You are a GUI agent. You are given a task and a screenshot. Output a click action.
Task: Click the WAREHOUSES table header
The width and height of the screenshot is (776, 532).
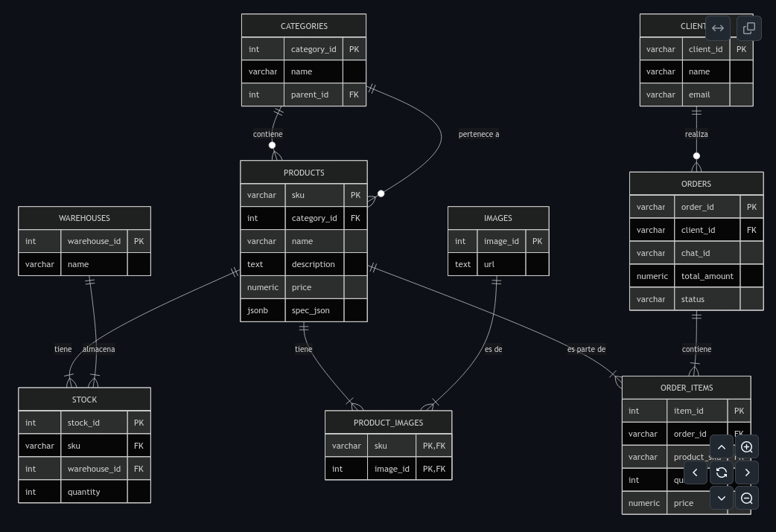tap(85, 218)
